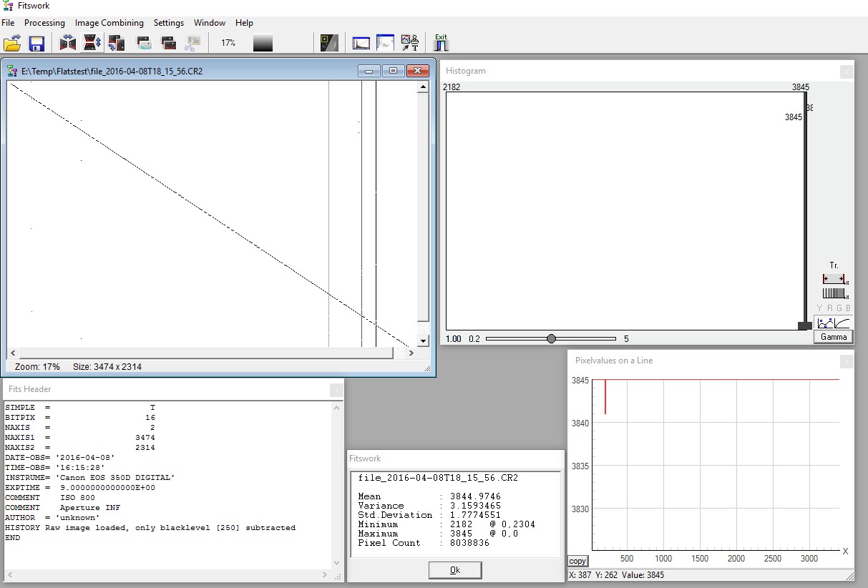
Task: Open the Help menu
Action: point(244,23)
